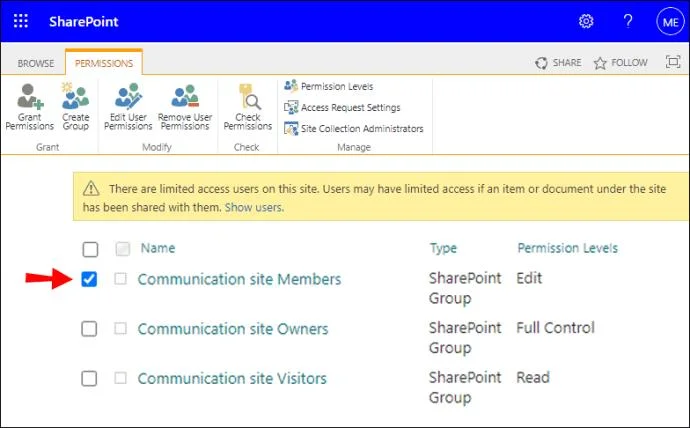This screenshot has height=428, width=690.
Task: Click the small gray box beside Communication site Members
Action: [x=121, y=278]
